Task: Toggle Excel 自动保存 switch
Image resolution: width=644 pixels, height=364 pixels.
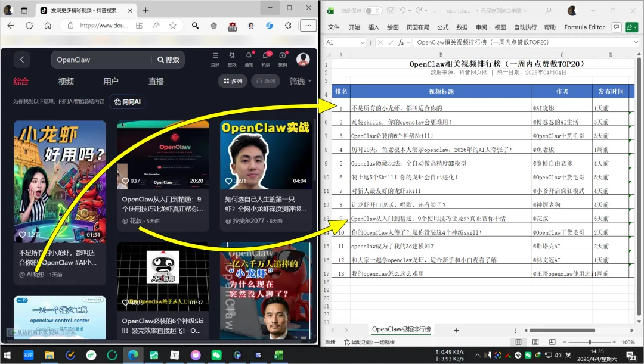Action: click(x=373, y=11)
